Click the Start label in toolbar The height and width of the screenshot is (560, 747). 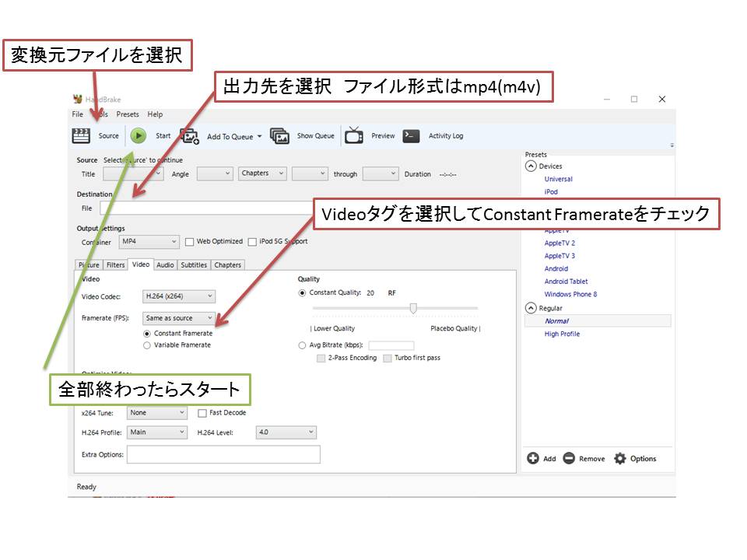pyautogui.click(x=163, y=136)
